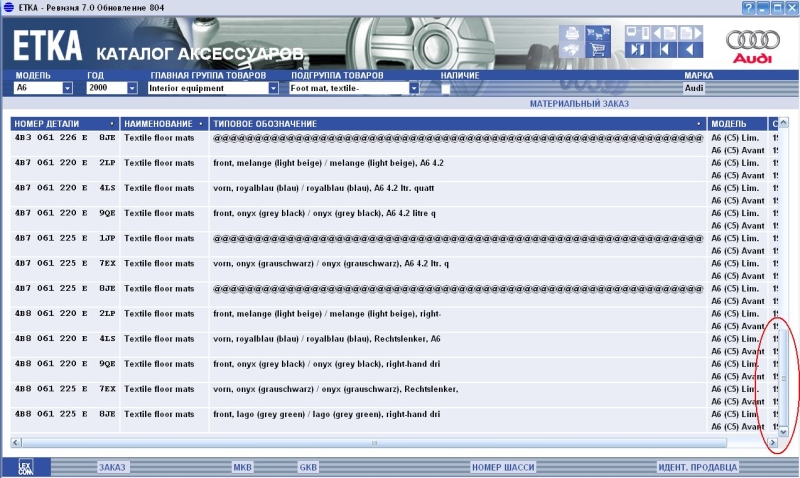
Task: Click the МАРКА field showing Audi
Action: 694,88
